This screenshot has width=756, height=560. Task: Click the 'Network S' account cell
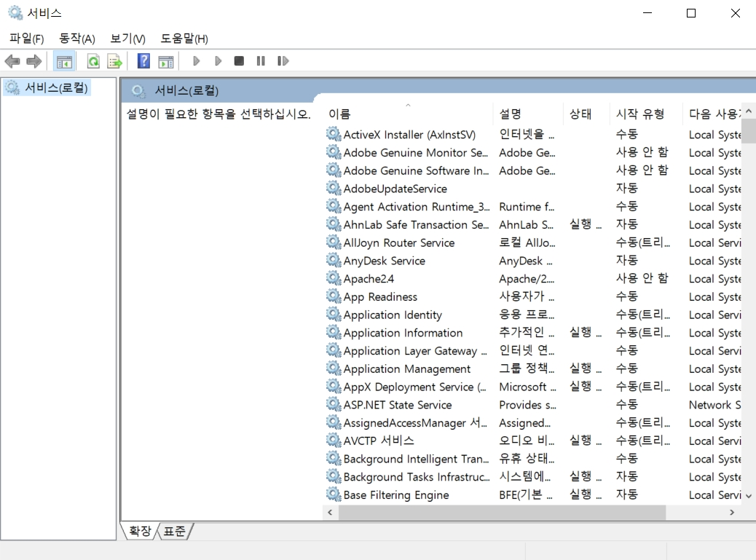(x=714, y=405)
